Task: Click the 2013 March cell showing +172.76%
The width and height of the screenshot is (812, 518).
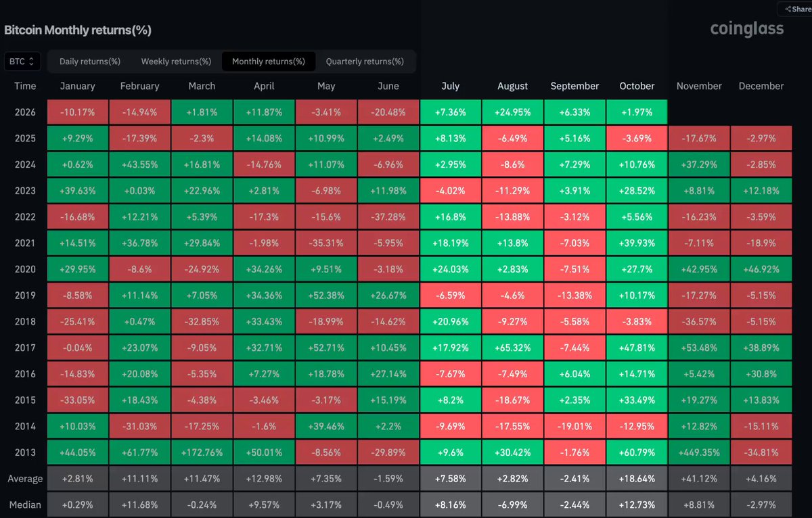Action: pos(202,453)
